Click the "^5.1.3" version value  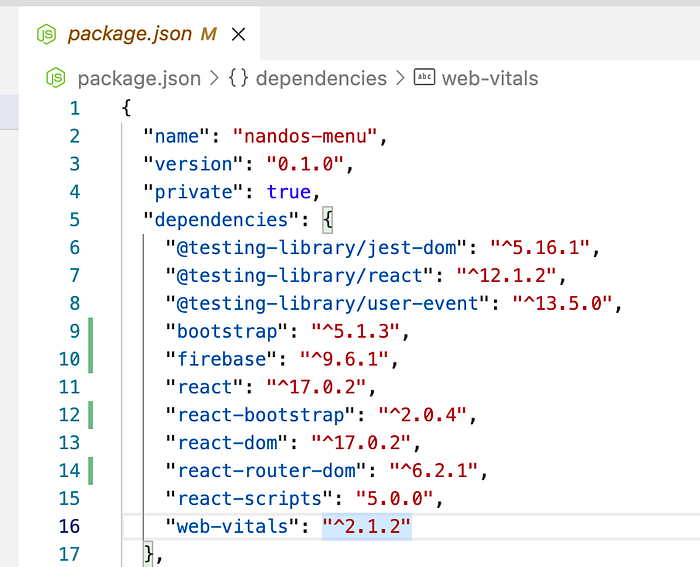click(x=355, y=331)
